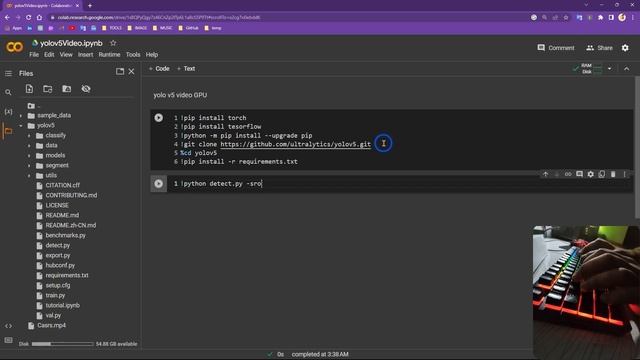The height and width of the screenshot is (360, 640).
Task: Open the yolov5.git GitHub link
Action: click(x=296, y=144)
